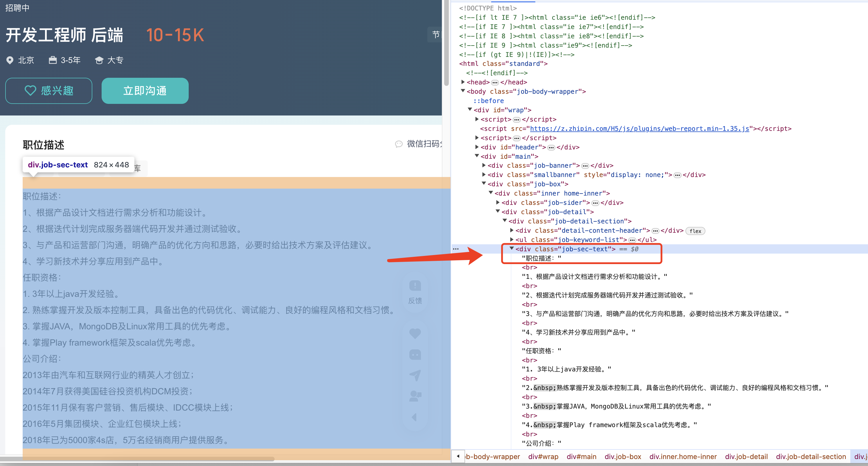The width and height of the screenshot is (868, 466).
Task: Select div.job-detail-section in the breadcrumb
Action: [811, 457]
